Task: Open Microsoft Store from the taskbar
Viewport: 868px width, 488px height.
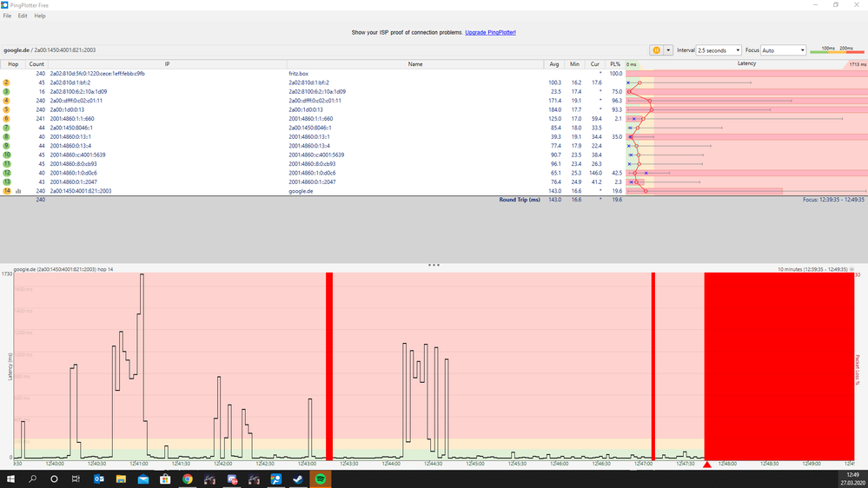Action: point(165,479)
